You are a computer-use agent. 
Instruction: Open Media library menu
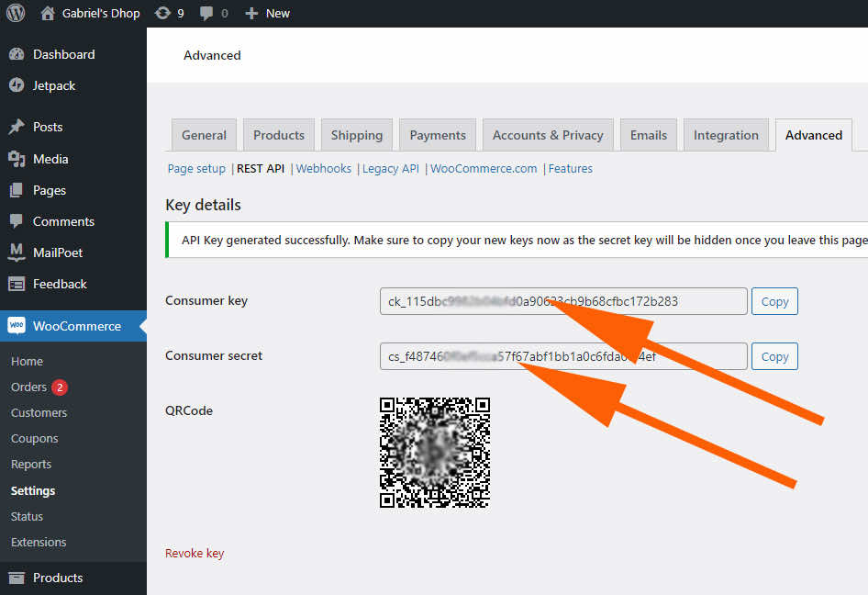point(50,159)
